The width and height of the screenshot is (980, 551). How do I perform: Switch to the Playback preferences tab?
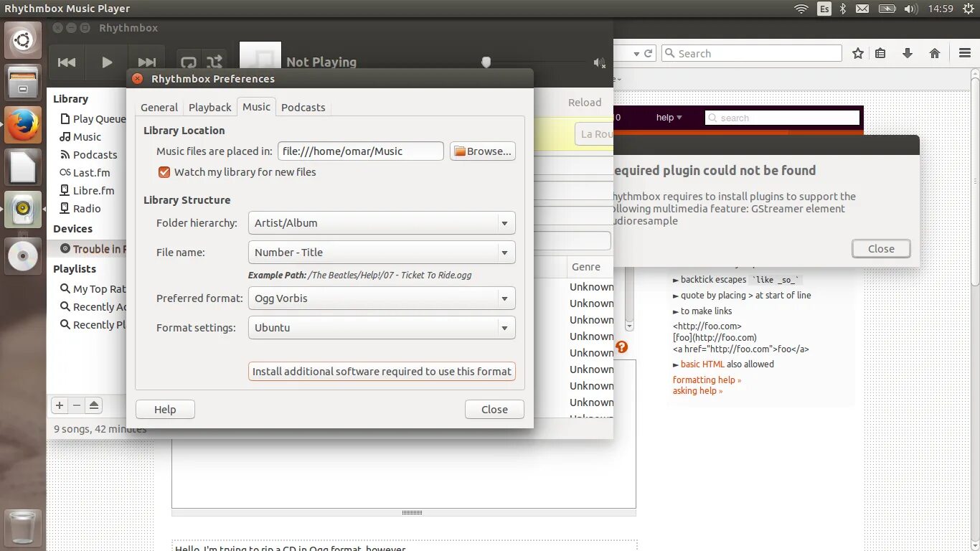pos(209,108)
